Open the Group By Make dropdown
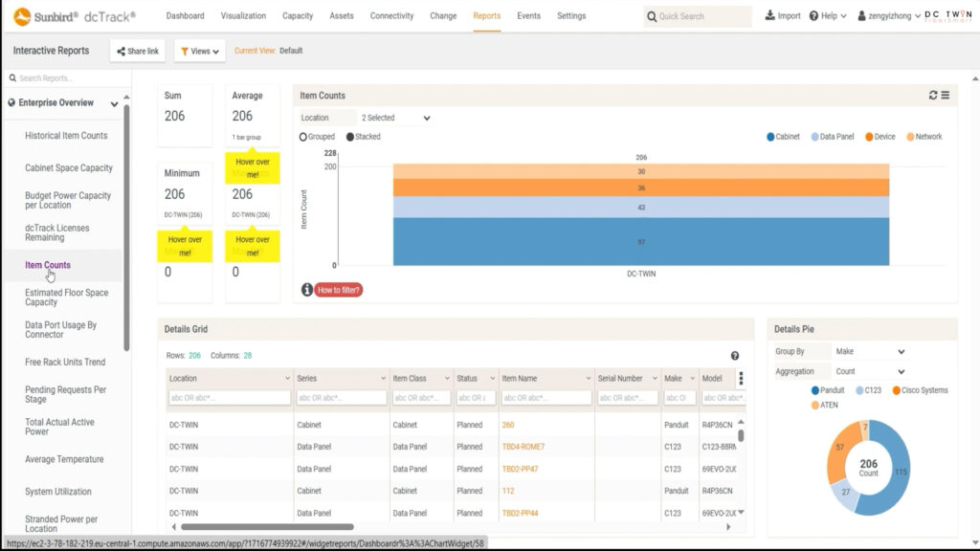Screen dimensions: 980x551 click(869, 352)
